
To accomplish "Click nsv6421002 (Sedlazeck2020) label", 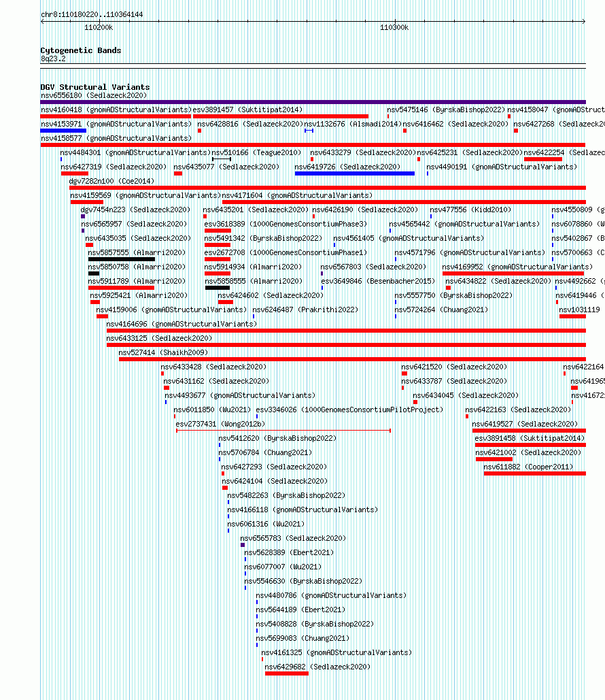I will (528, 452).
